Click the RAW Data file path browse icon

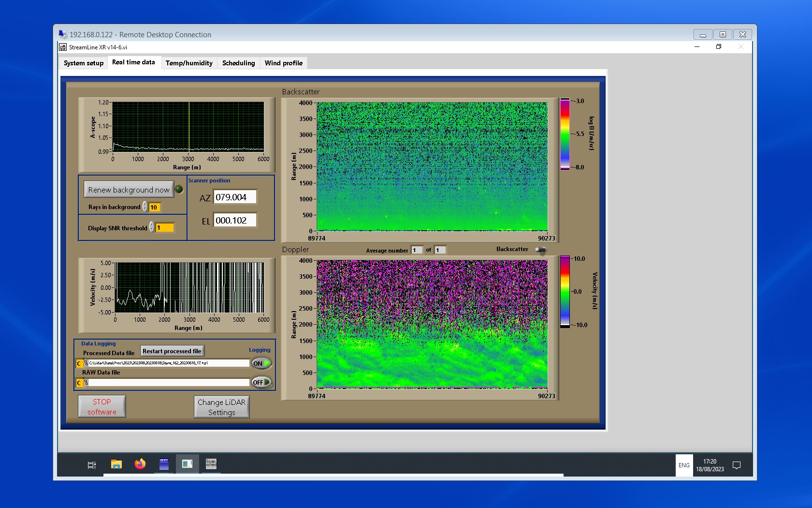86,383
